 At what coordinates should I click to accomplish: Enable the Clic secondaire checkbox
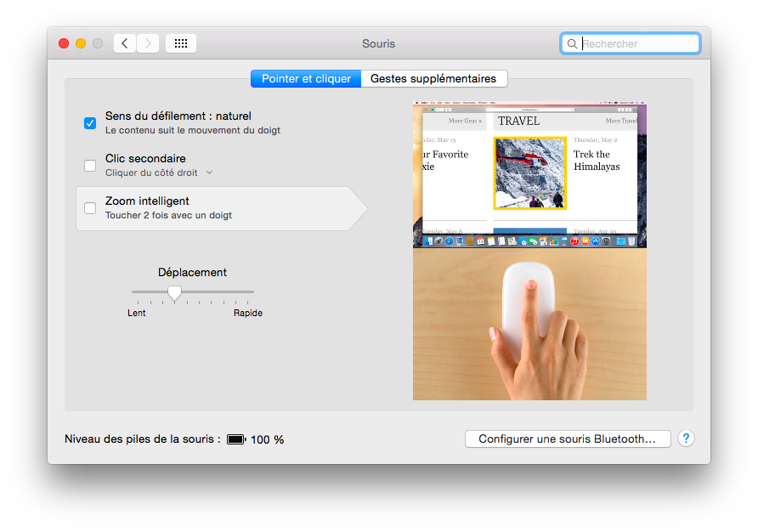[x=90, y=166]
